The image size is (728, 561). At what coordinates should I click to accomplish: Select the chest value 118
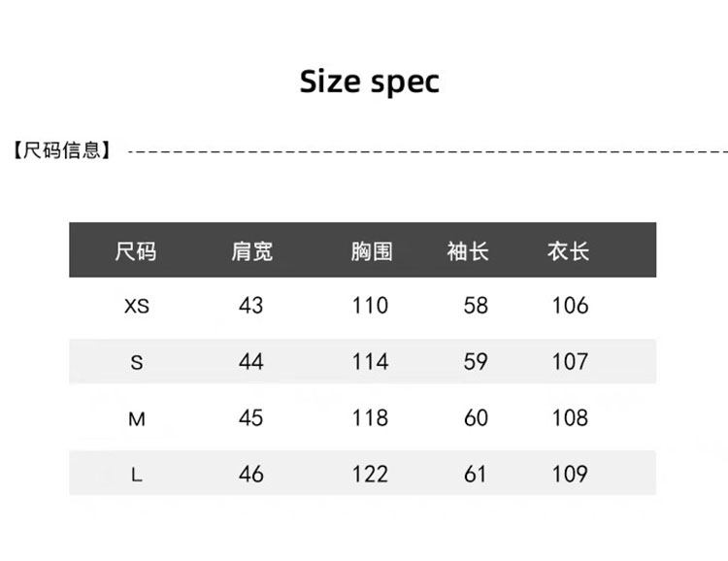pyautogui.click(x=370, y=418)
